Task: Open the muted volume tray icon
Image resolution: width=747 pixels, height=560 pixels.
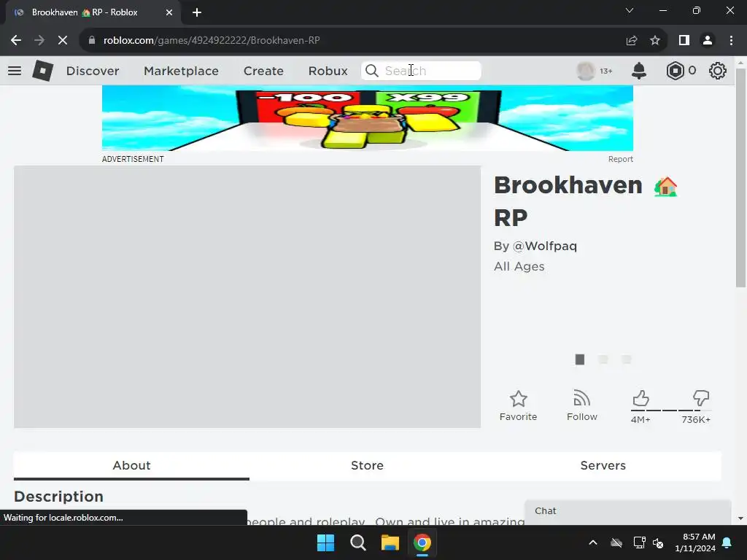Action: click(x=659, y=542)
